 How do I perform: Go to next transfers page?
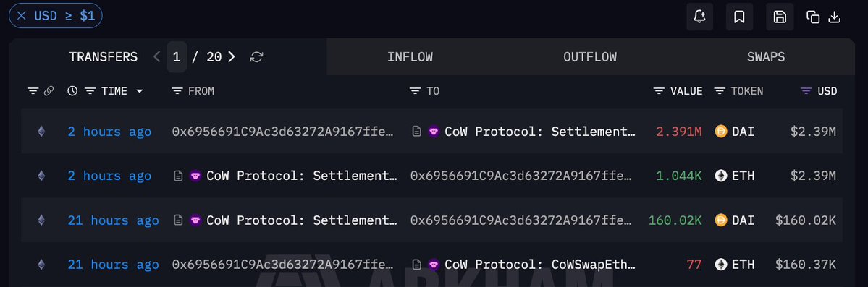pos(232,57)
